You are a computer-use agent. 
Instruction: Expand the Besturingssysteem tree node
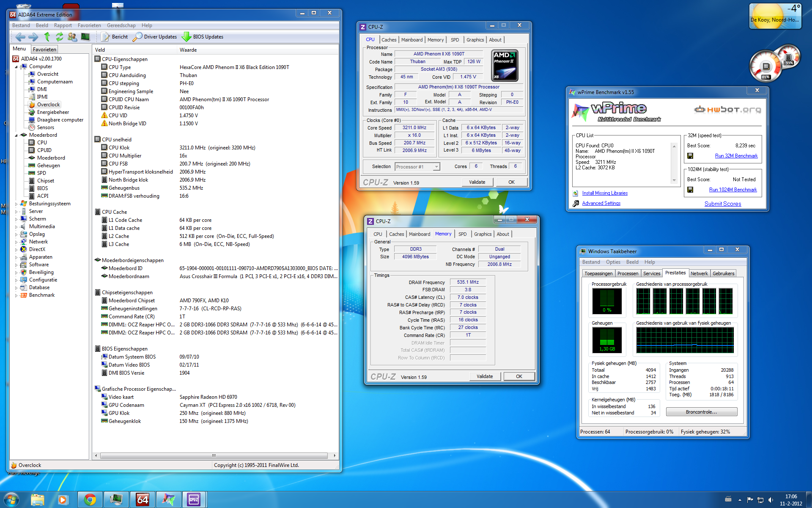(16, 204)
